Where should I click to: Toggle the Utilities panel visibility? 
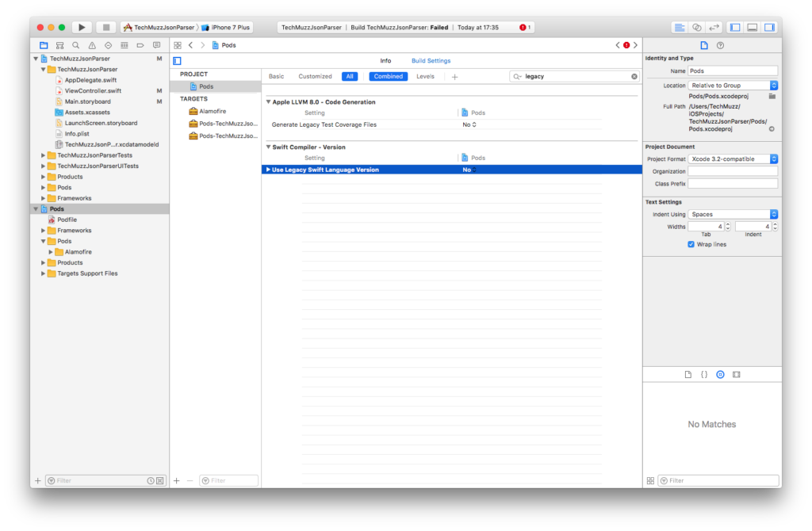(769, 28)
